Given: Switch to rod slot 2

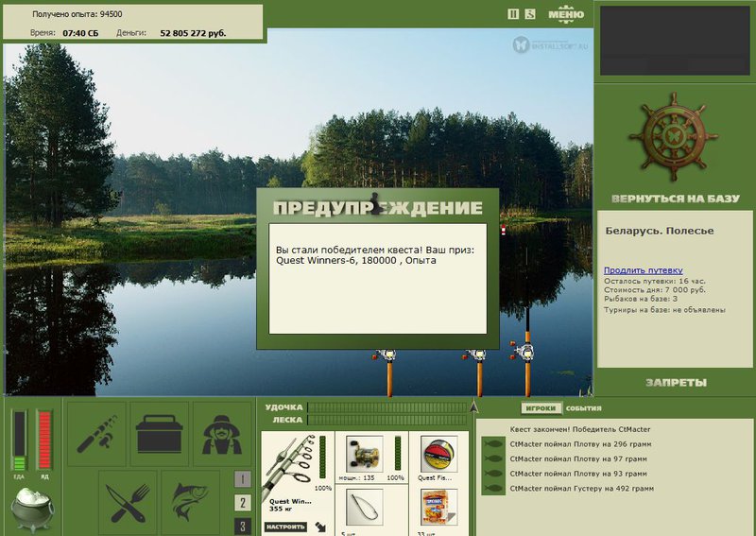Looking at the screenshot, I should tap(243, 503).
